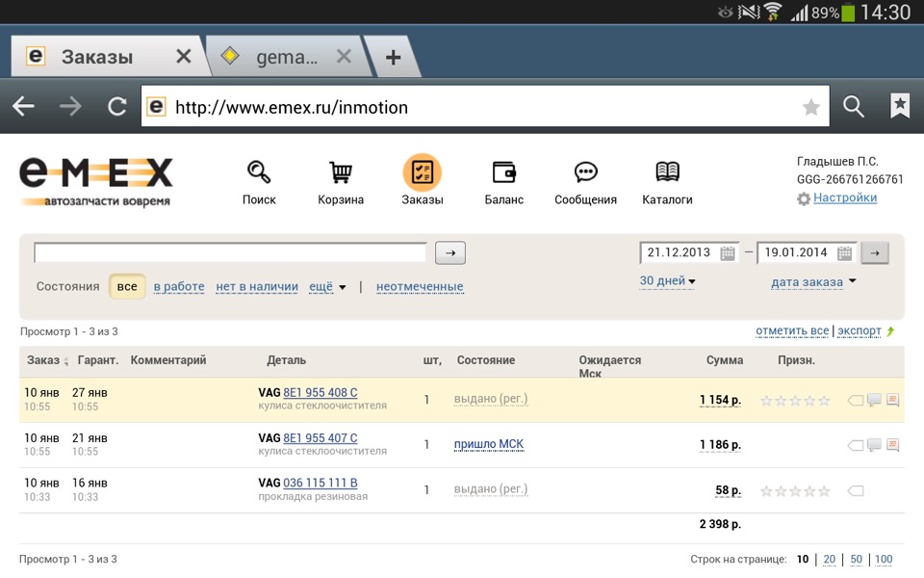
Task: Open a new browser tab
Action: click(393, 57)
